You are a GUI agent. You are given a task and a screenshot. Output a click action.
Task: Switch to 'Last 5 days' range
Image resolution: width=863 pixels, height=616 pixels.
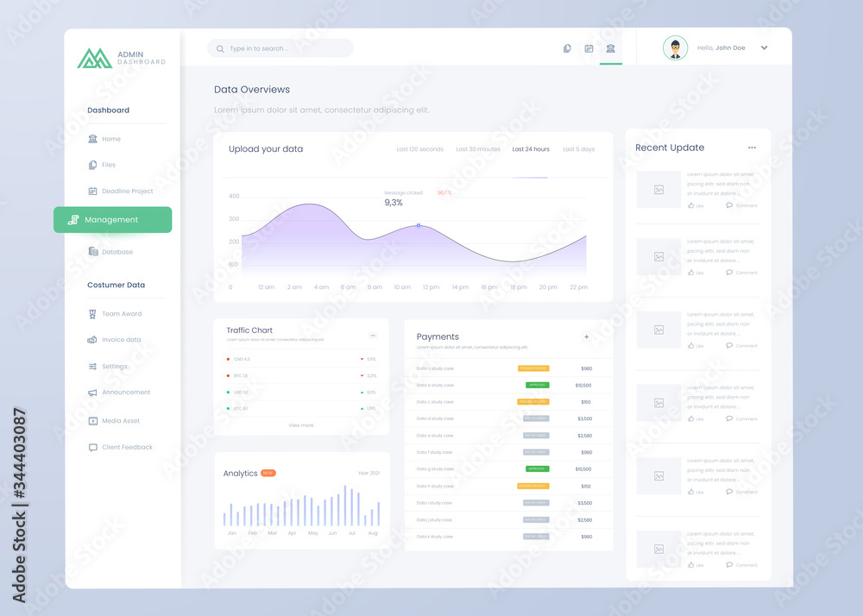click(578, 149)
